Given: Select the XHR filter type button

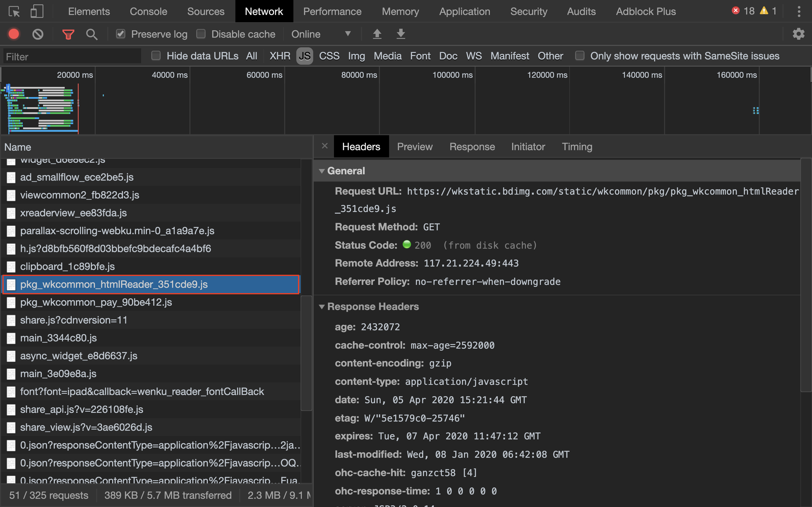Looking at the screenshot, I should (280, 56).
